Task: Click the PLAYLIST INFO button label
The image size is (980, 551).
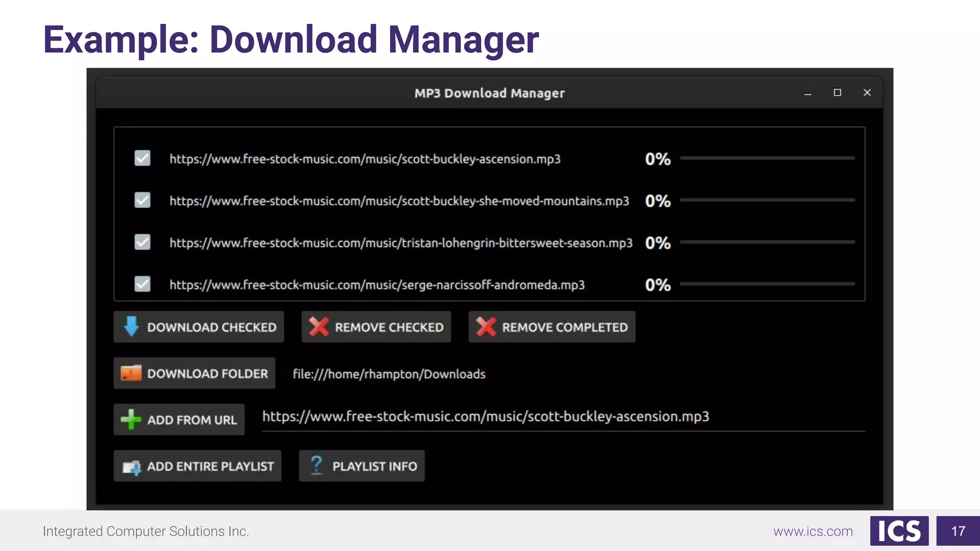Action: pyautogui.click(x=375, y=466)
